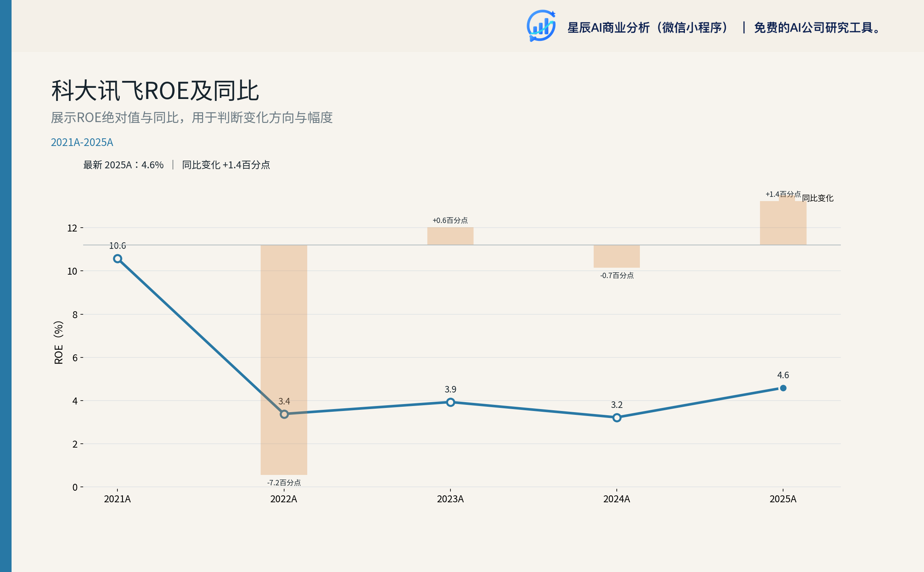Viewport: 924px width, 572px height.
Task: Click the tall 2022A change bar
Action: 284,360
